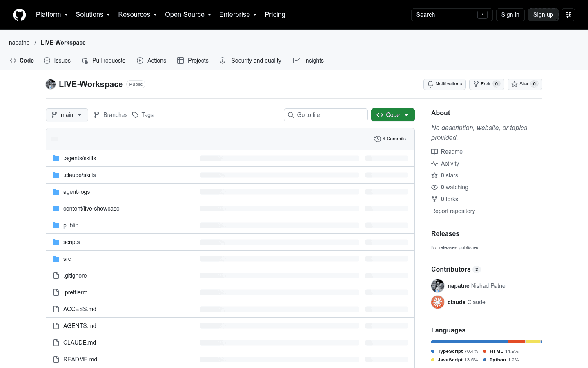Click the claude contributor avatar
The image size is (588, 368).
(438, 302)
